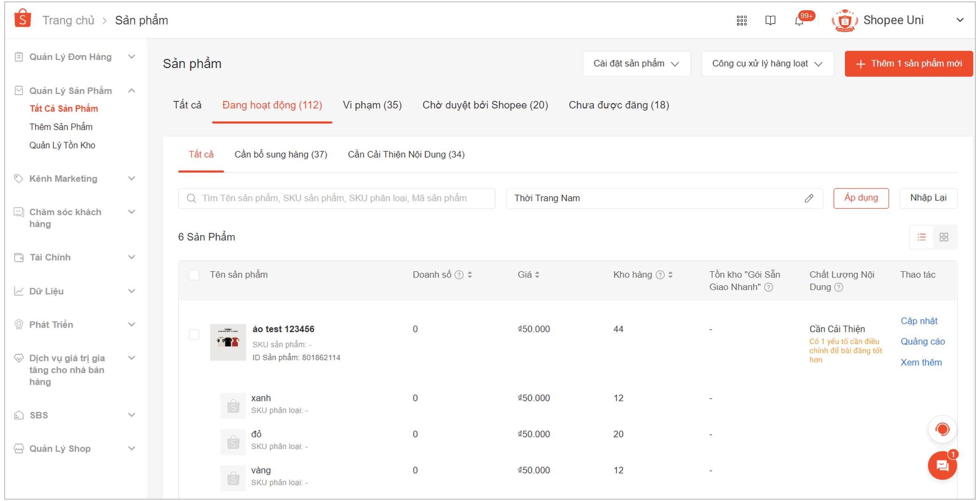Switch to list view icon

coord(922,237)
